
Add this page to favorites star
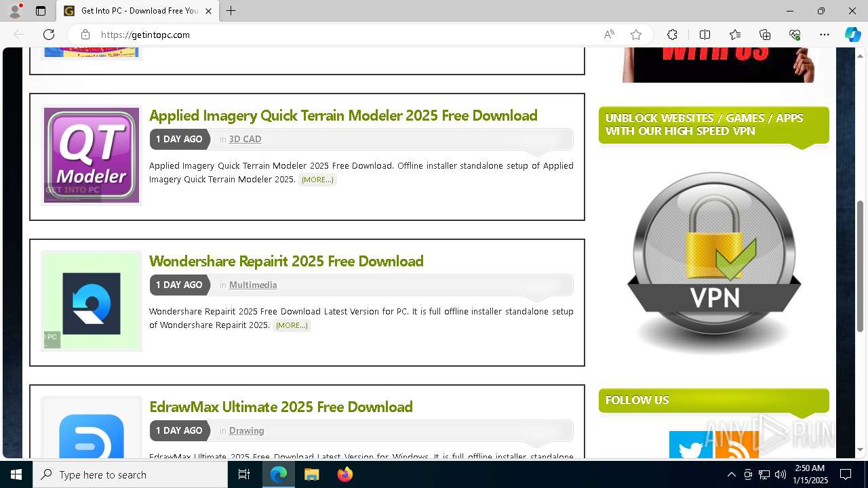(x=636, y=35)
